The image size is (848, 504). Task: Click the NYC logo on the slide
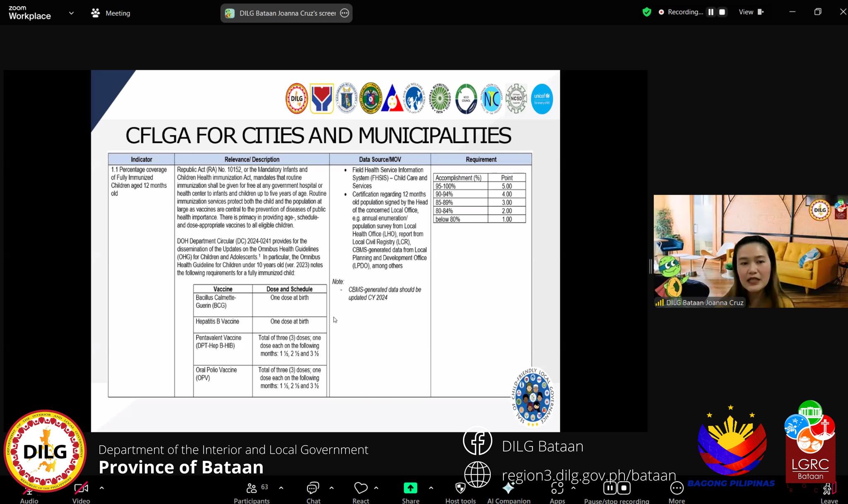pos(491,99)
